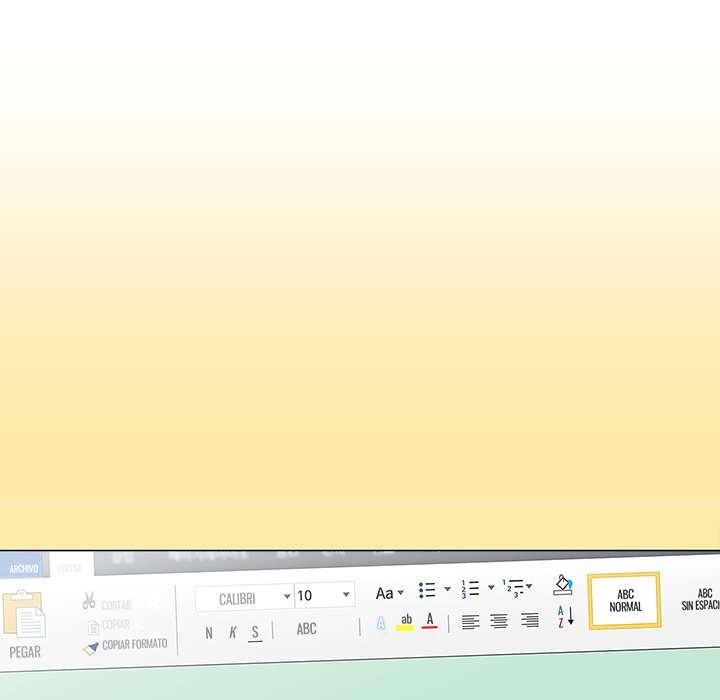Viewport: 720px width, 700px height.
Task: Center align the paragraph text
Action: [499, 622]
